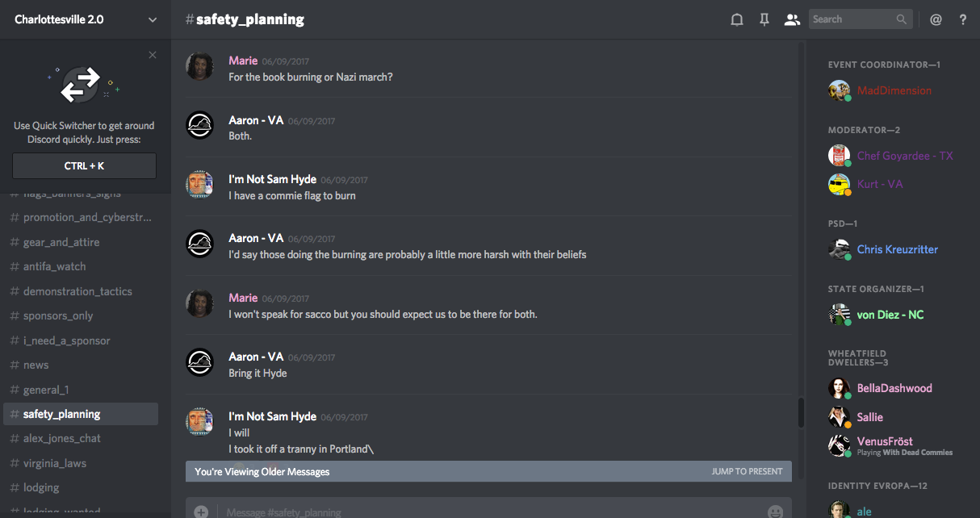The width and height of the screenshot is (980, 518).
Task: Toggle the member list icon
Action: (791, 19)
